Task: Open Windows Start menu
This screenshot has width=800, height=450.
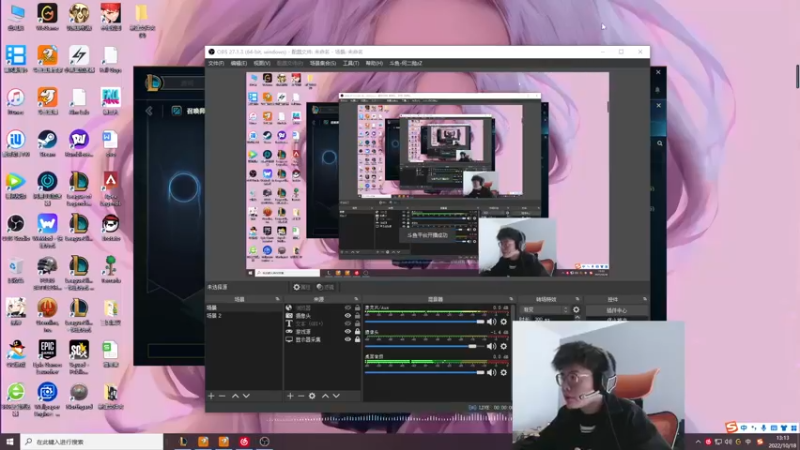Action: pyautogui.click(x=10, y=442)
